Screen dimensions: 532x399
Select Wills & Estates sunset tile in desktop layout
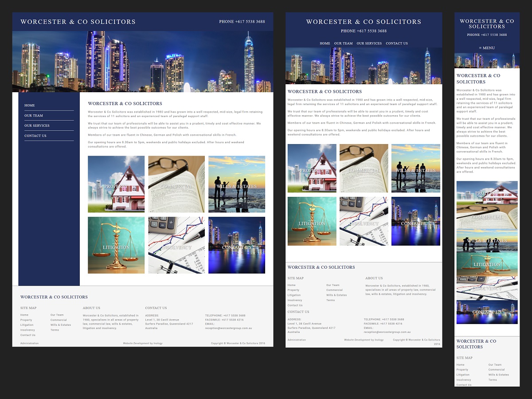point(237,184)
